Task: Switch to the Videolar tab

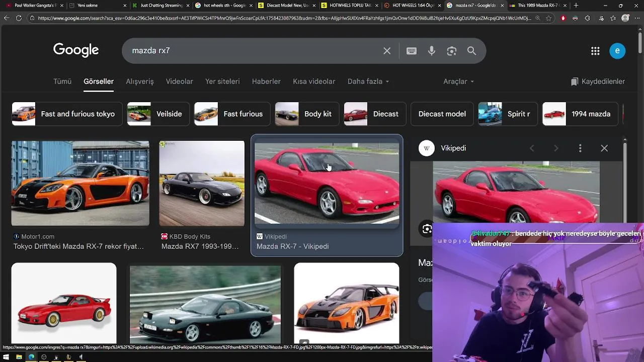Action: 180,81
